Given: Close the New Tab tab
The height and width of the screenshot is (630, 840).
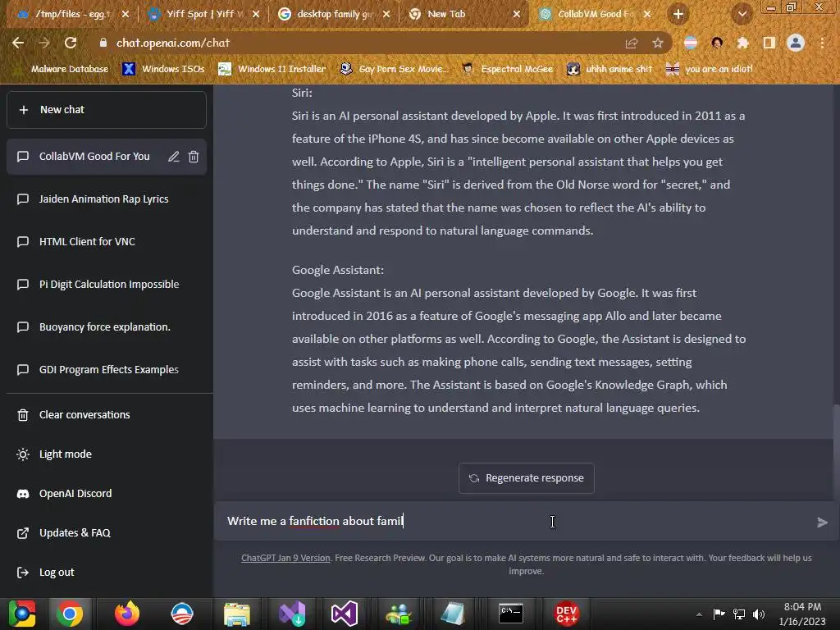Looking at the screenshot, I should [x=517, y=14].
